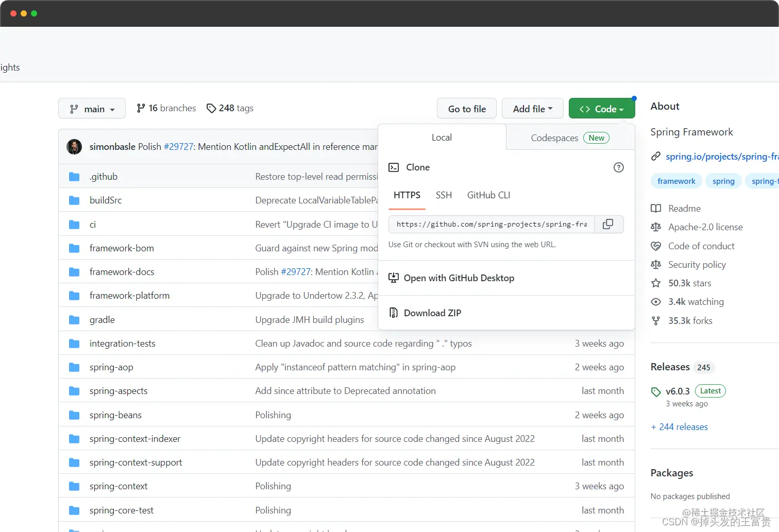
Task: Copy the HTTPS clone URL to clipboard
Action: (608, 224)
